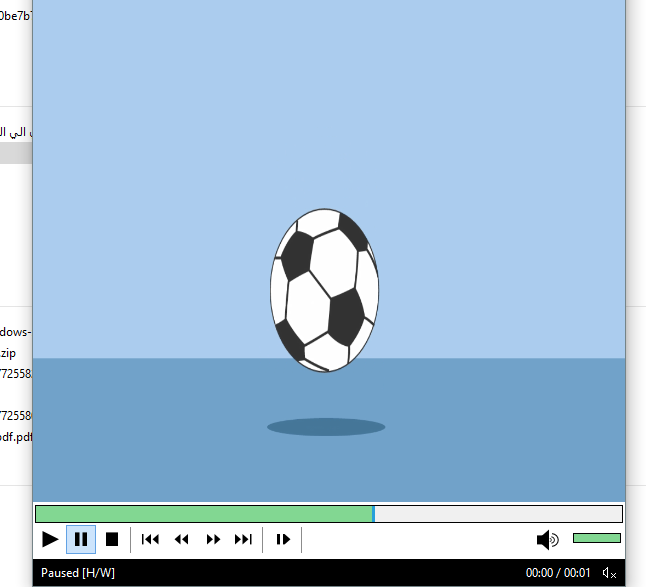
Task: Mute audio using the speaker icon
Action: pyautogui.click(x=548, y=540)
